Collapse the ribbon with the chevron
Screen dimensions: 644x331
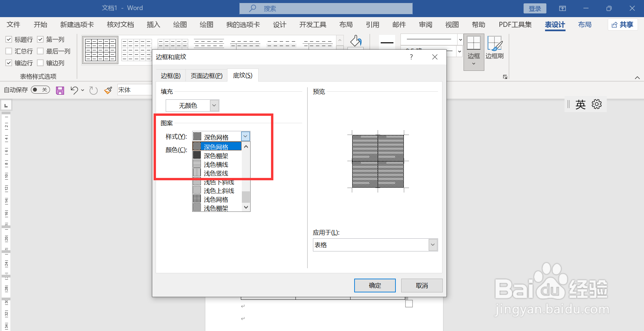[x=637, y=78]
